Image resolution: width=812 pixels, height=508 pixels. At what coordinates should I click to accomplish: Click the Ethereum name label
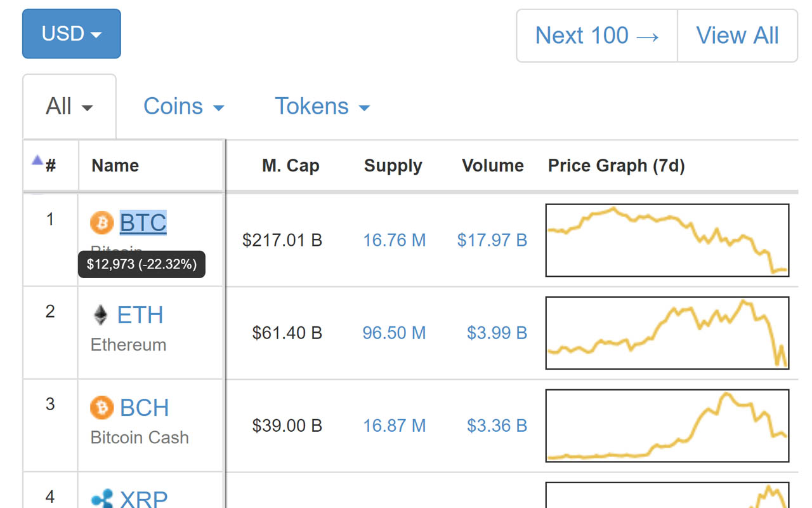[x=128, y=345]
